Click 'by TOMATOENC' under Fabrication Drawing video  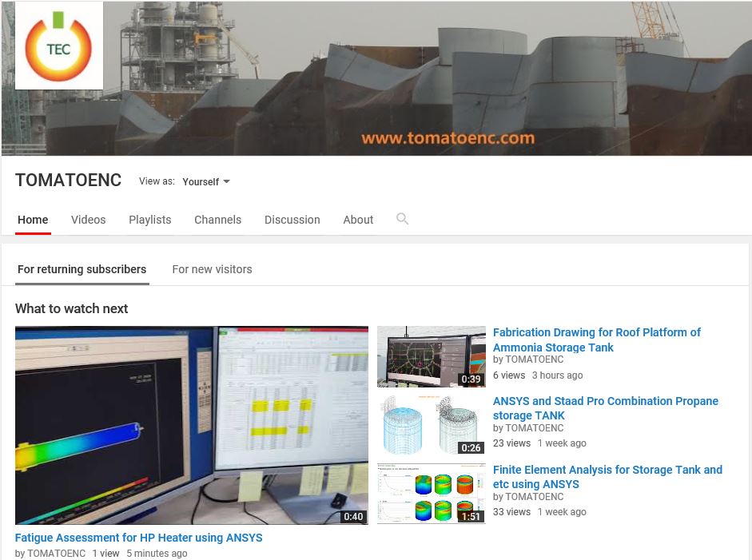pos(528,359)
